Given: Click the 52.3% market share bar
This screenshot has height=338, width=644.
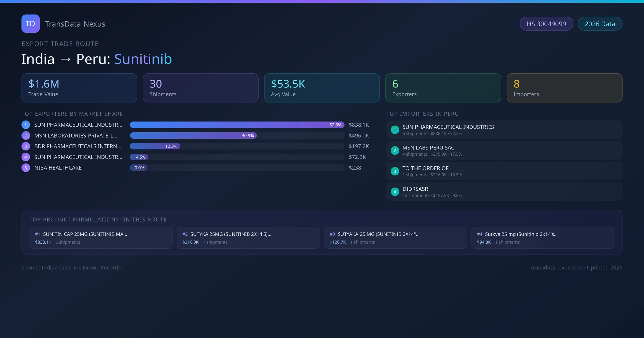Looking at the screenshot, I should tap(237, 125).
